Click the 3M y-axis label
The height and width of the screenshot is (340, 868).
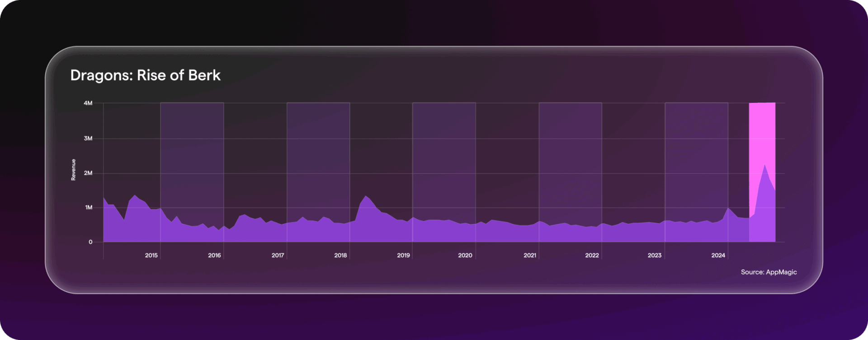pos(88,138)
